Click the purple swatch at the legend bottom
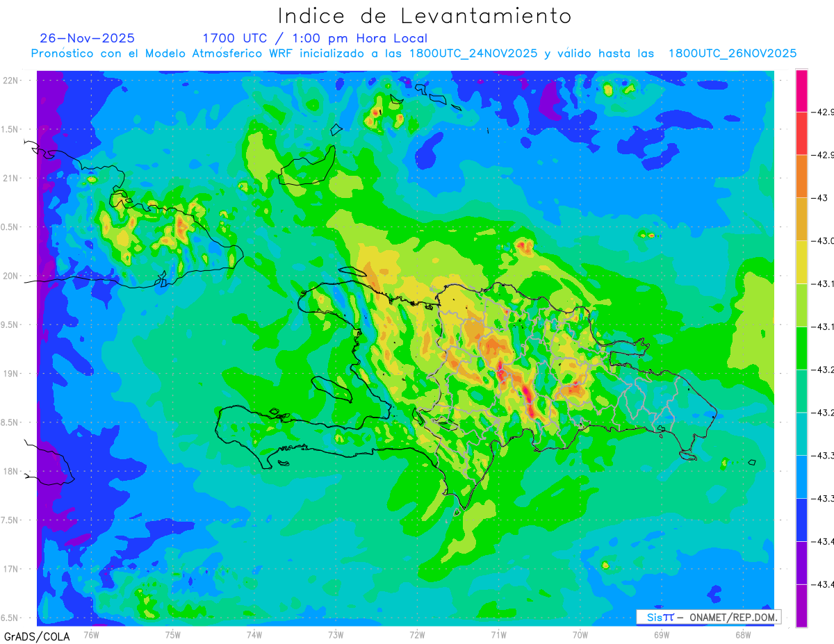The image size is (834, 644). click(801, 606)
